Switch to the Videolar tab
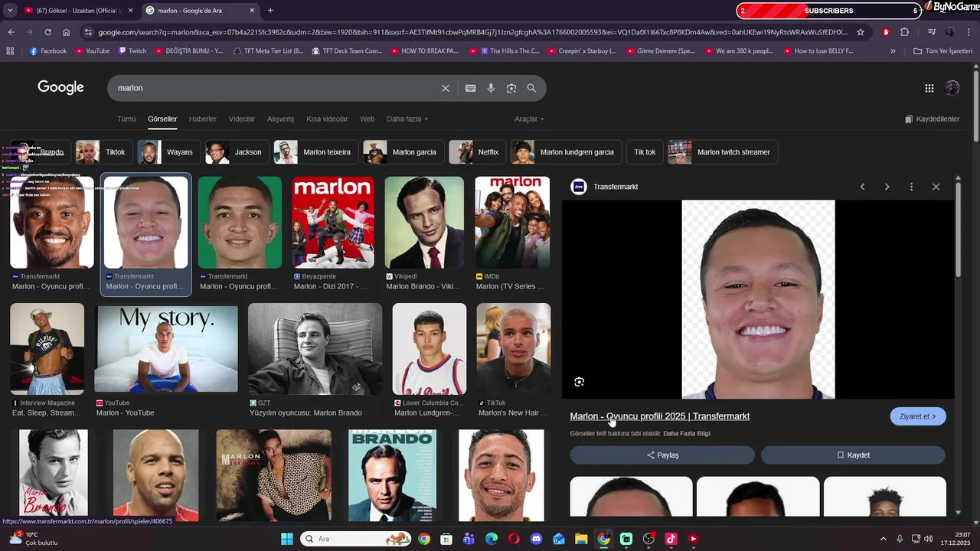 tap(242, 119)
